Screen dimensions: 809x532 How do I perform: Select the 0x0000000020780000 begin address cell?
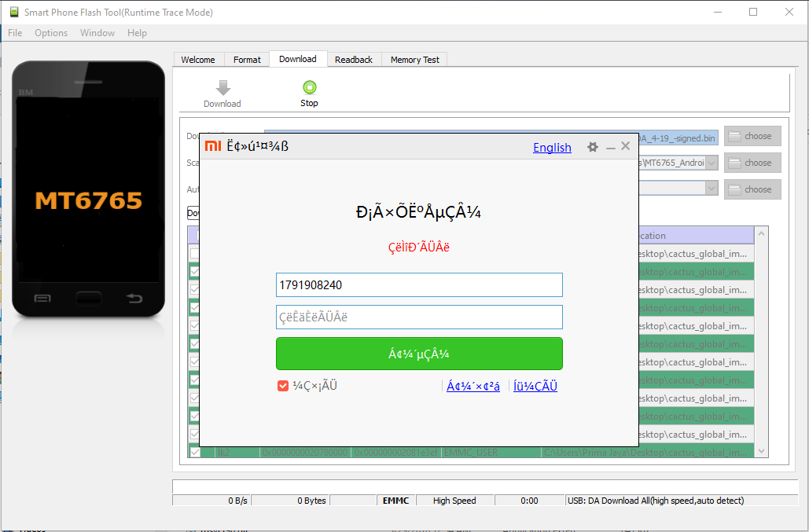click(x=305, y=452)
